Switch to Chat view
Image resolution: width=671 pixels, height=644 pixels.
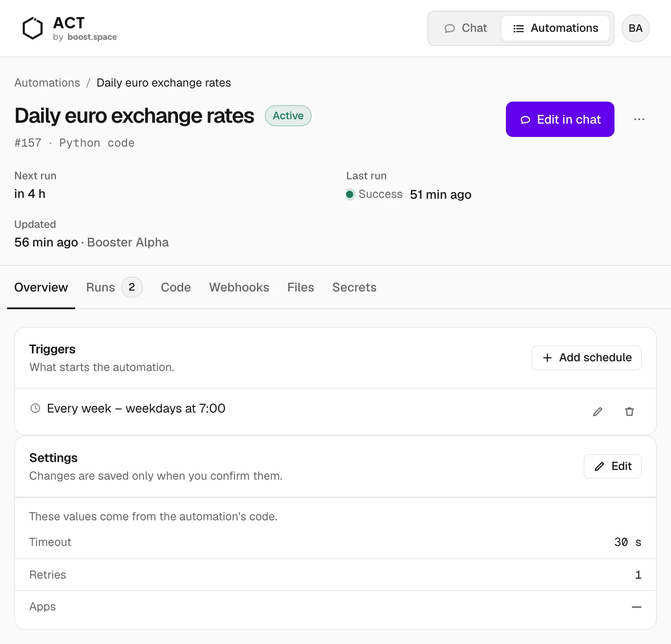(x=466, y=28)
